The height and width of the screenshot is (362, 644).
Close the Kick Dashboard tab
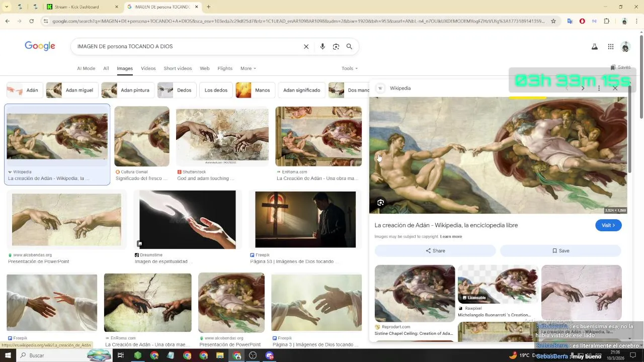tap(117, 7)
